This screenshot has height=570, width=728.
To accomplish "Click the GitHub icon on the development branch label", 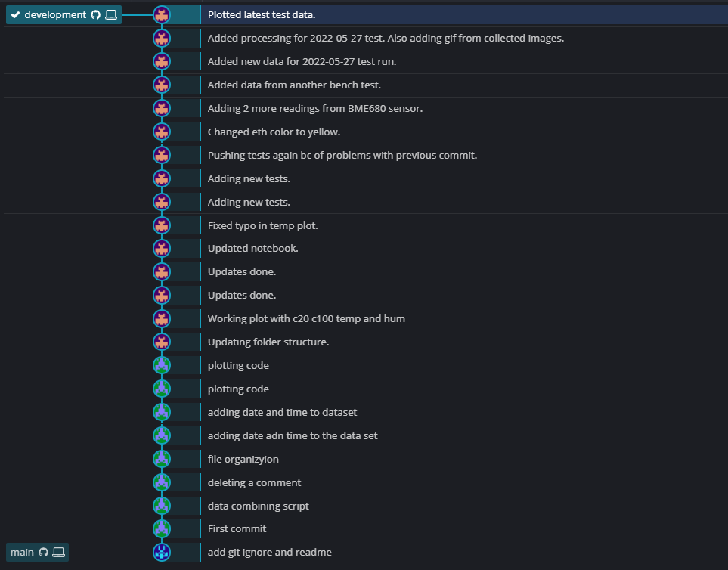I will 94,14.
